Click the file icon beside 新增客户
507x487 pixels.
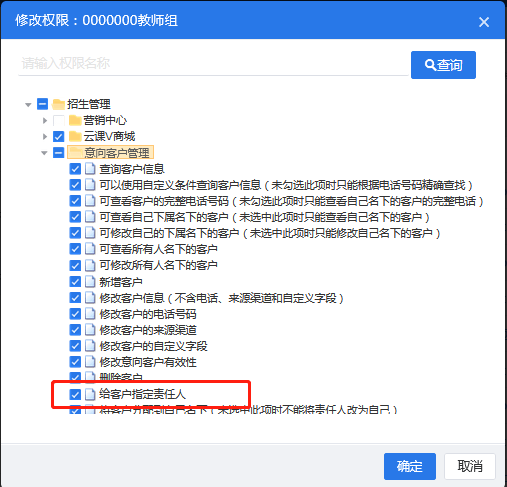click(x=90, y=282)
